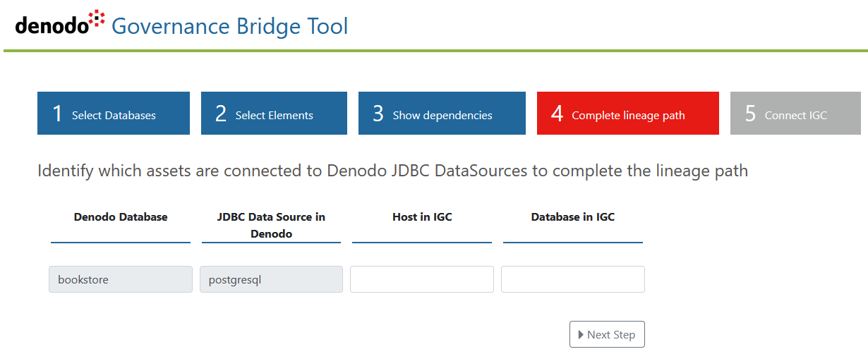Focus the empty Database in IGC field
This screenshot has width=868, height=354.
click(x=573, y=279)
